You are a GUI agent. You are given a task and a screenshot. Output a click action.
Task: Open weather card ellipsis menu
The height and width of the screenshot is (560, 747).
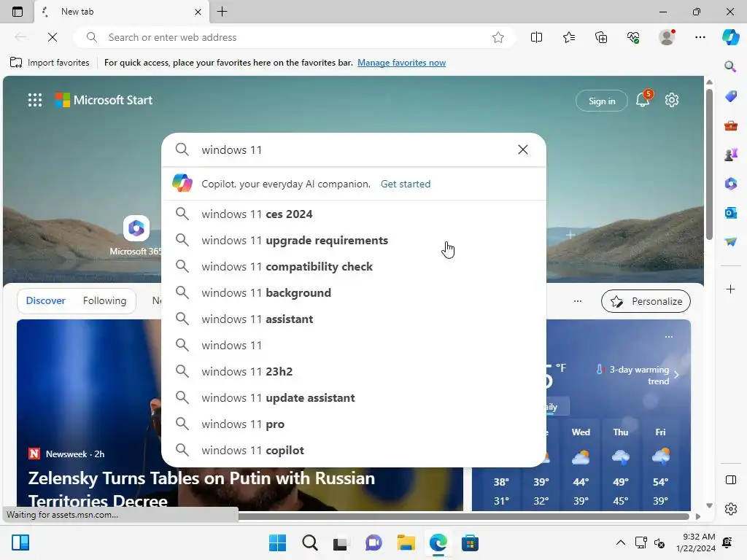(x=669, y=337)
